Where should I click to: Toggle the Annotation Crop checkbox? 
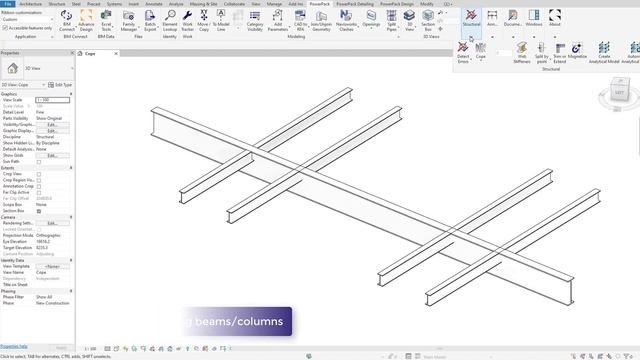39,187
